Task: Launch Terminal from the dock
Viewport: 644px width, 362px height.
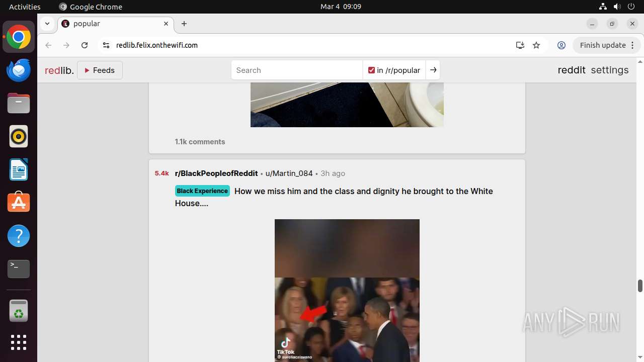Action: click(19, 269)
